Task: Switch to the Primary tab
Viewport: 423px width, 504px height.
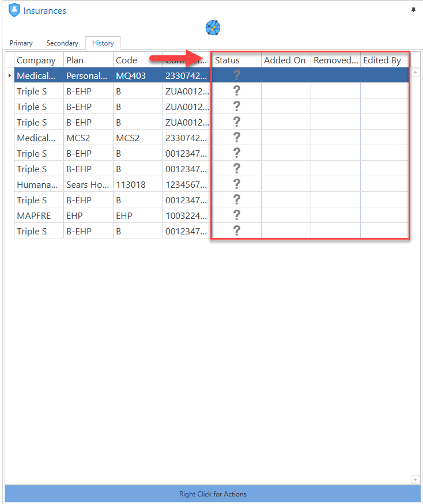Action: click(x=21, y=43)
